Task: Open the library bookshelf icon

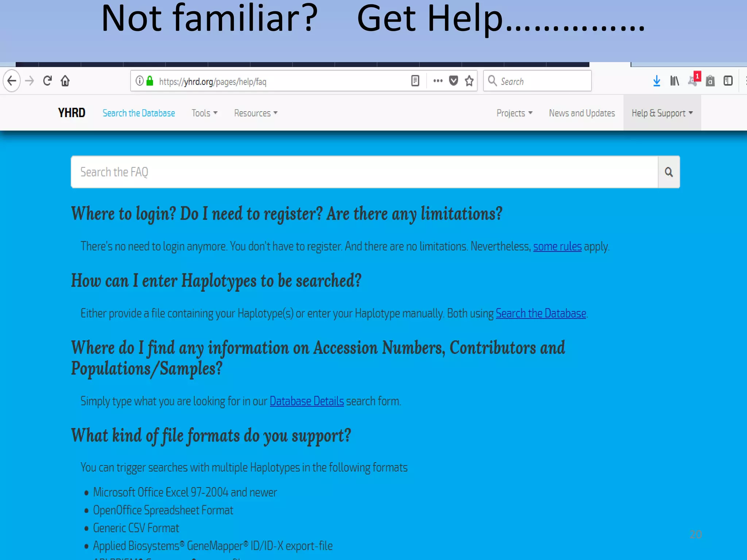Action: (x=674, y=81)
